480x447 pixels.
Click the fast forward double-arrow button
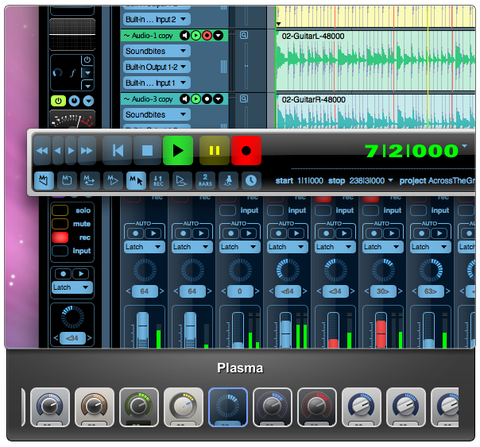pyautogui.click(x=87, y=151)
